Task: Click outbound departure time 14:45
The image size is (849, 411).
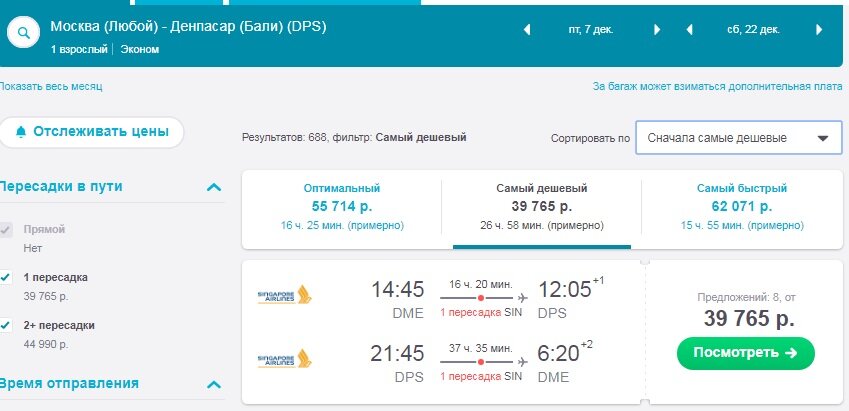Action: pos(397,289)
